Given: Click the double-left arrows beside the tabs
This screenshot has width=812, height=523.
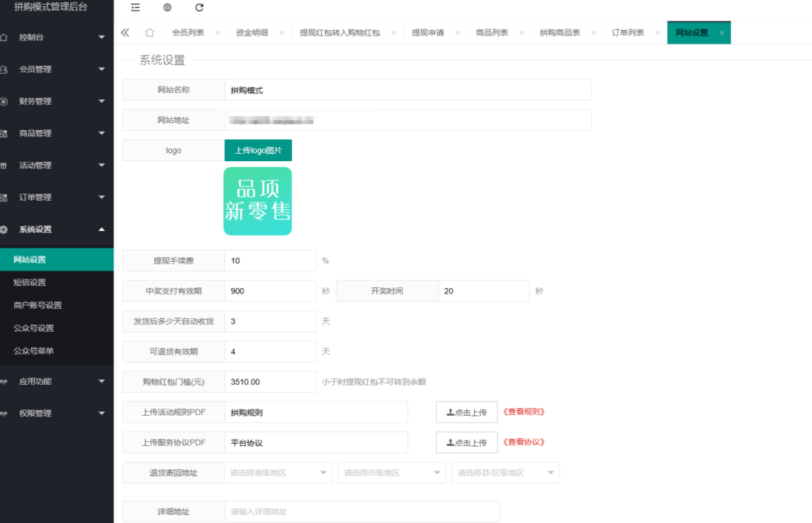Looking at the screenshot, I should [x=124, y=33].
